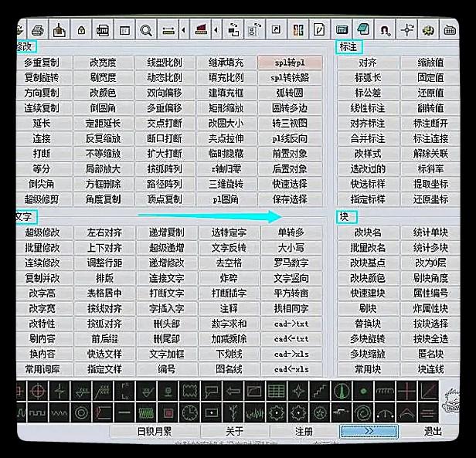This screenshot has width=476, height=458.
Task: Click the 文字加框 button
Action: pyautogui.click(x=167, y=354)
